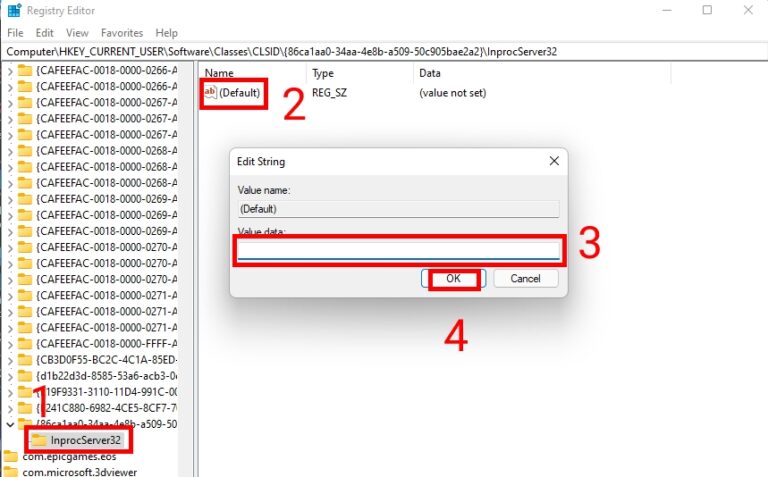The image size is (768, 477).
Task: Select the (Default) string value icon
Action: point(210,93)
